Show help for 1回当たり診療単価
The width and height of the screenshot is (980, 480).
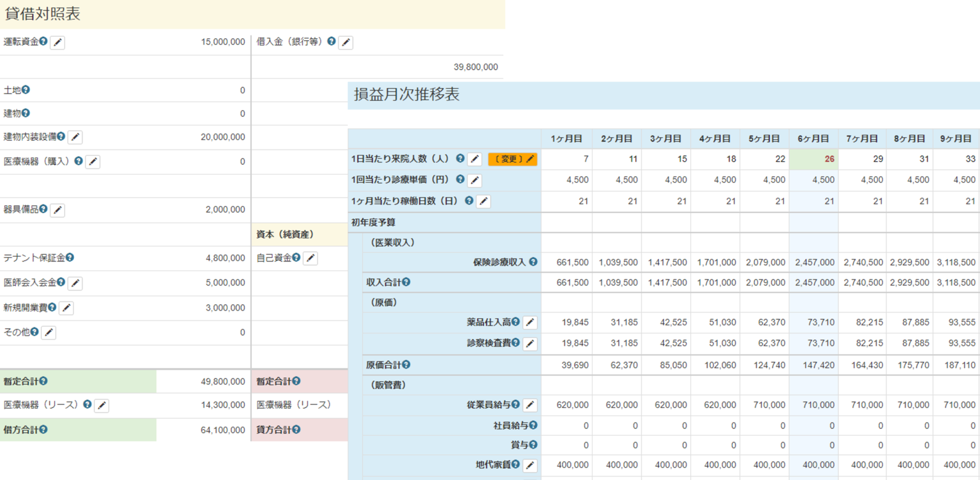[460, 179]
